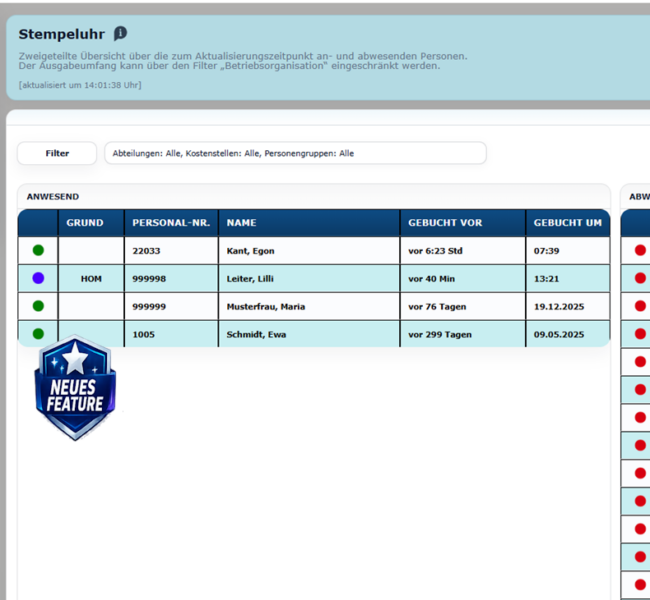The width and height of the screenshot is (650, 600).
Task: Sort by the NAME column header
Action: click(x=241, y=223)
